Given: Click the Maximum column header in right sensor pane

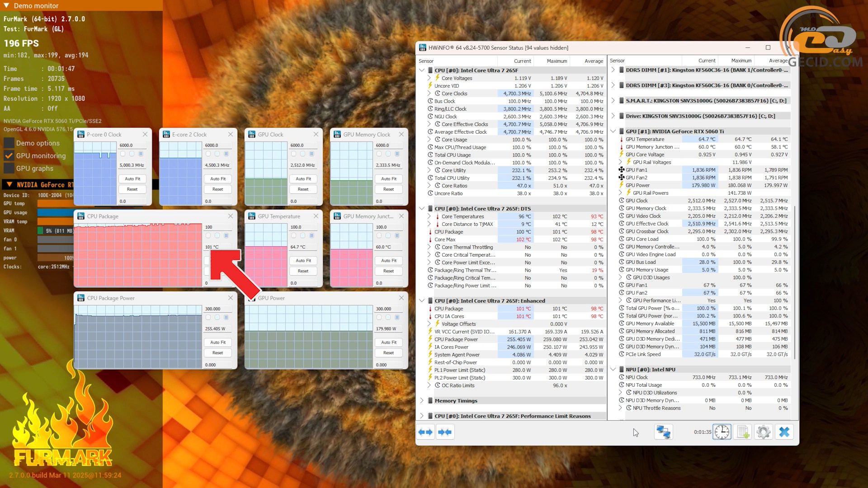Looking at the screenshot, I should 736,61.
